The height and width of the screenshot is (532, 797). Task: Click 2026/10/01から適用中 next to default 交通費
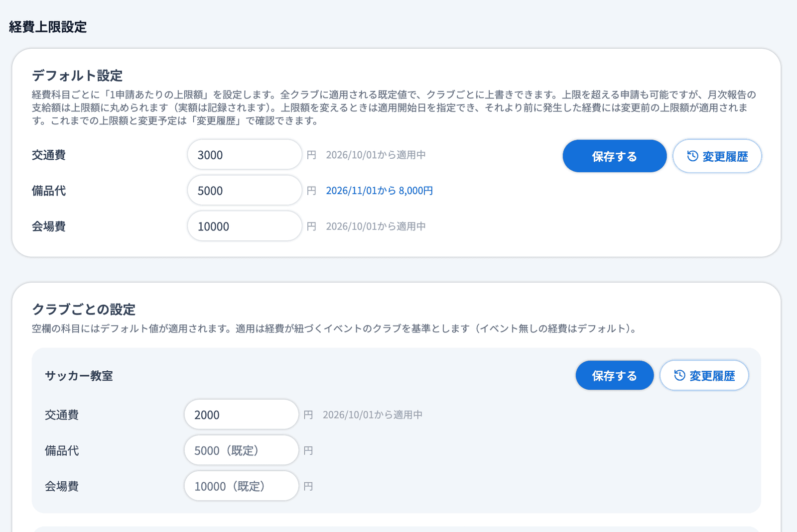(376, 155)
